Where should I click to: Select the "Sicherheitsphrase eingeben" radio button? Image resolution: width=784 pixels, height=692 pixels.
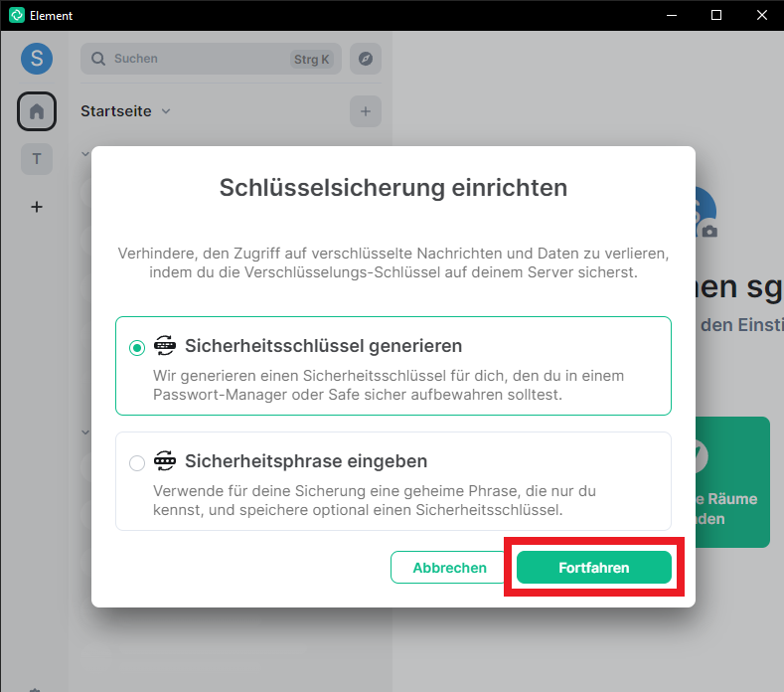[137, 462]
